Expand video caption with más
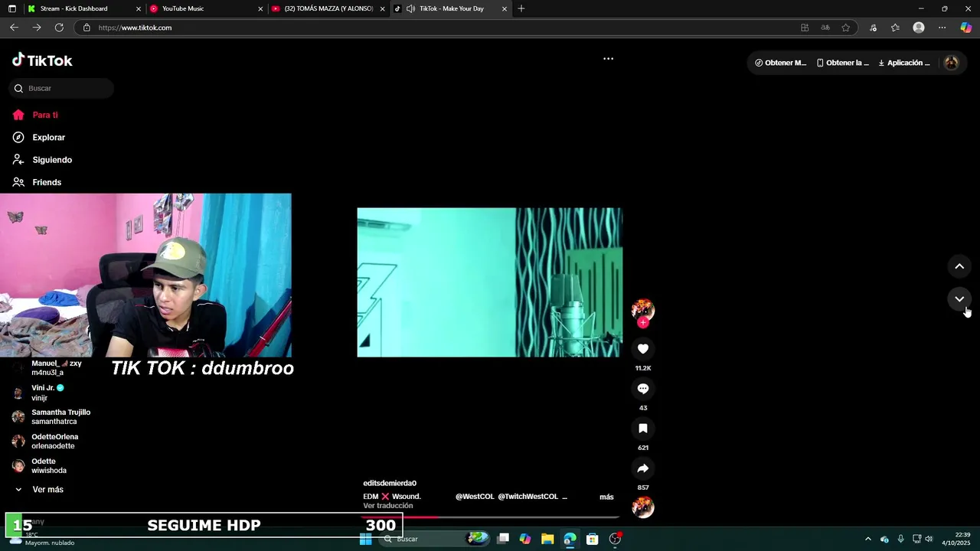The width and height of the screenshot is (980, 551). click(606, 497)
